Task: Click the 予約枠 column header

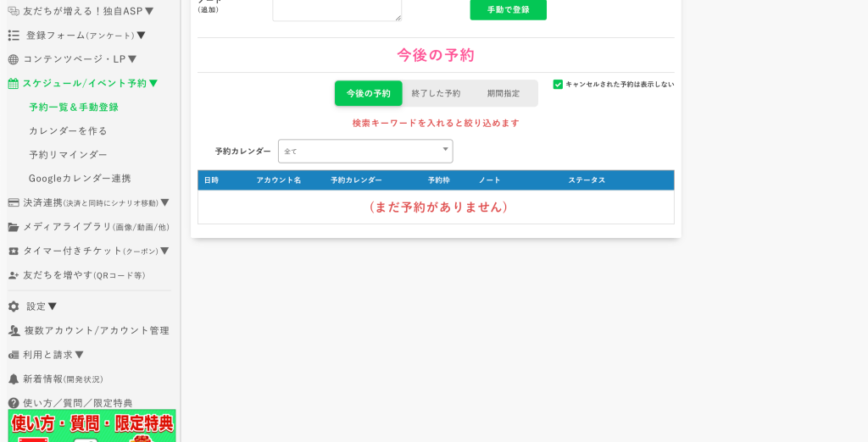Action: click(x=438, y=180)
